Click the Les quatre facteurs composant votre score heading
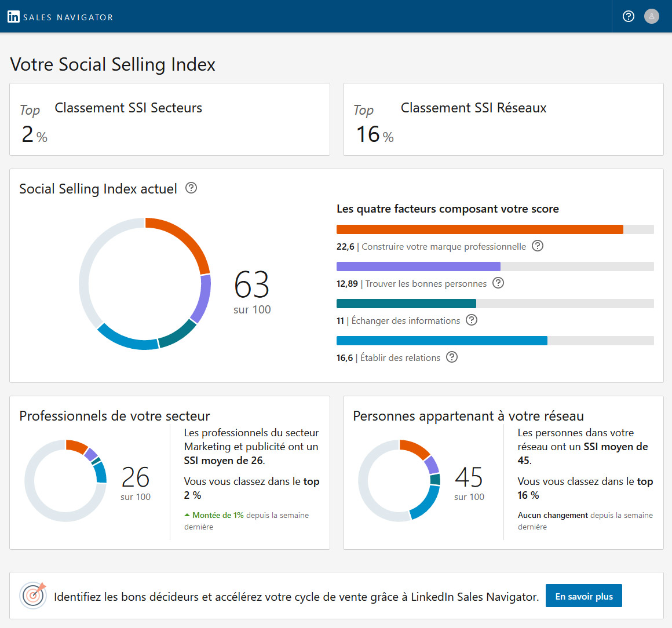 click(447, 209)
